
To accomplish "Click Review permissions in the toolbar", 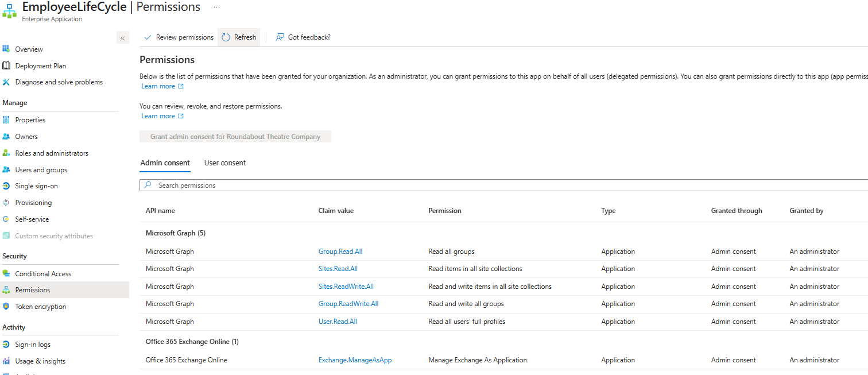I will (179, 37).
